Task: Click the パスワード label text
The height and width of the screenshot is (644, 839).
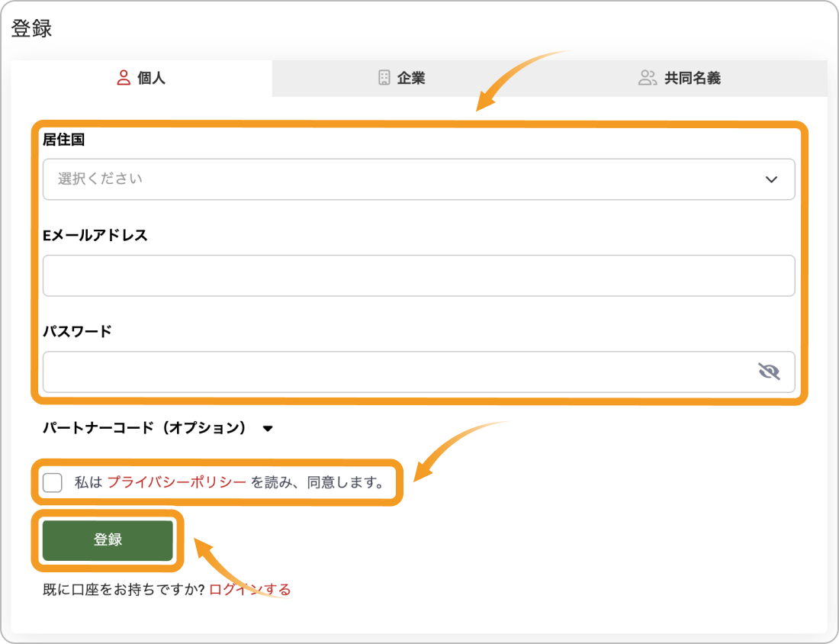Action: click(x=78, y=331)
